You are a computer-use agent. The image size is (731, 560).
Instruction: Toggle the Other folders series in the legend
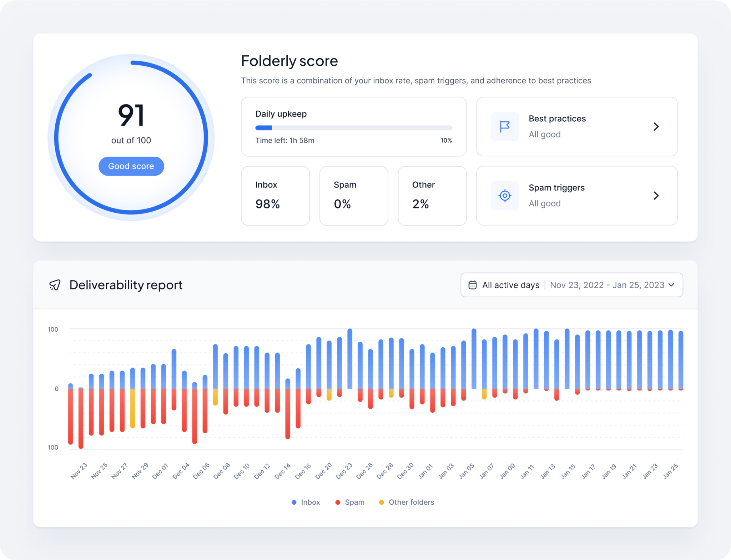click(407, 502)
